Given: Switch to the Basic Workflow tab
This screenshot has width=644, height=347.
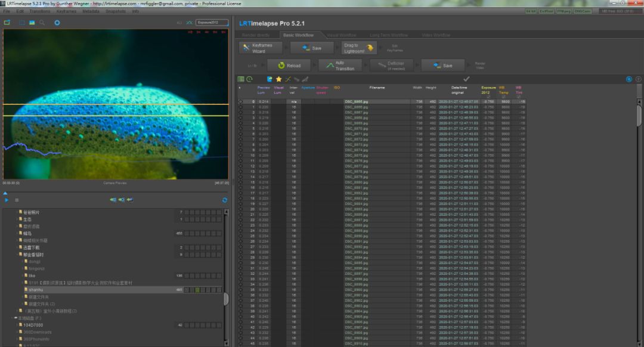Looking at the screenshot, I should [x=298, y=35].
